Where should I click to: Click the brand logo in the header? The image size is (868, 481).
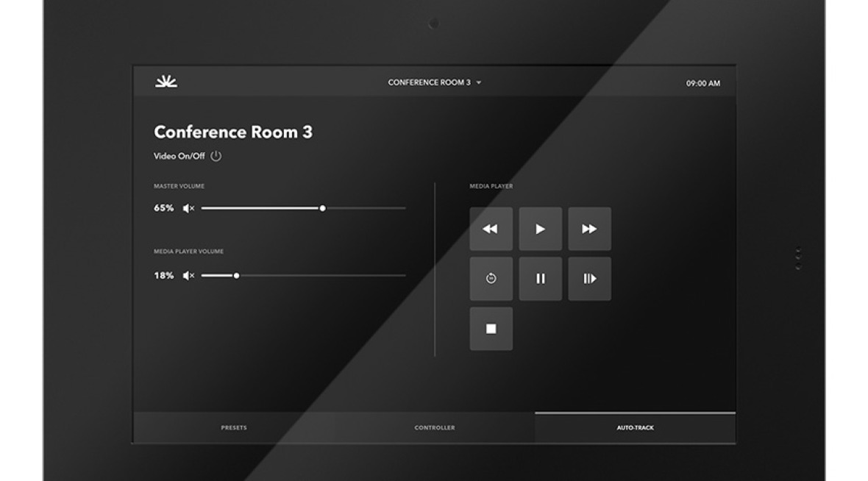(x=166, y=82)
